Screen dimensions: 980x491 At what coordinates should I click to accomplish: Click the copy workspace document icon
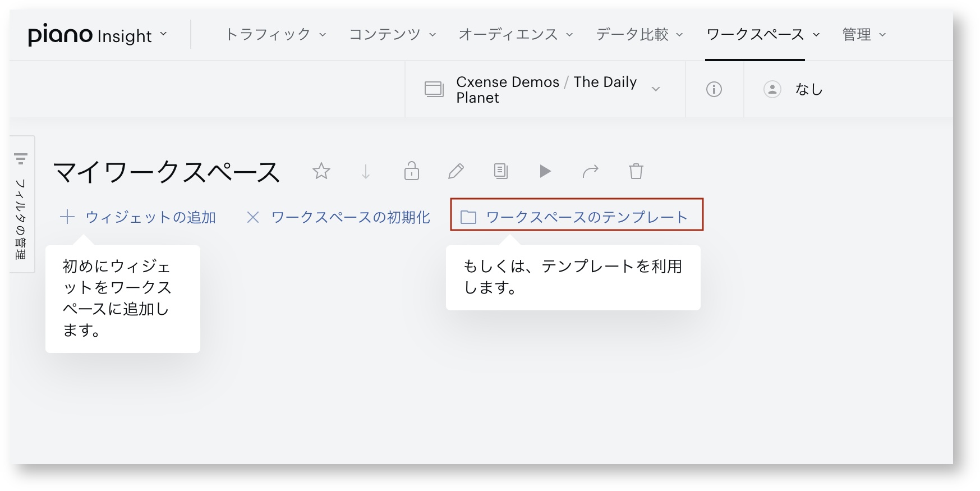501,171
